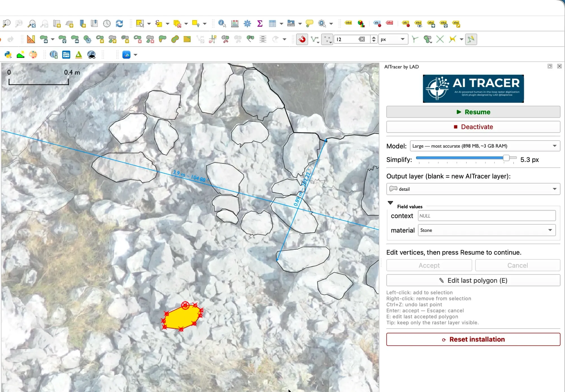The image size is (565, 392).
Task: Toggle show/hide labels and diagrams icon
Action: point(419,24)
